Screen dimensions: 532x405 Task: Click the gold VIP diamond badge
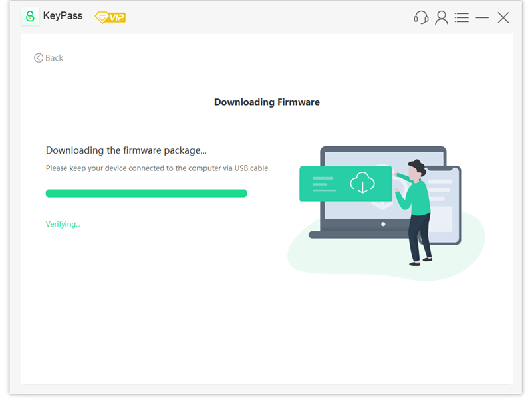point(110,17)
